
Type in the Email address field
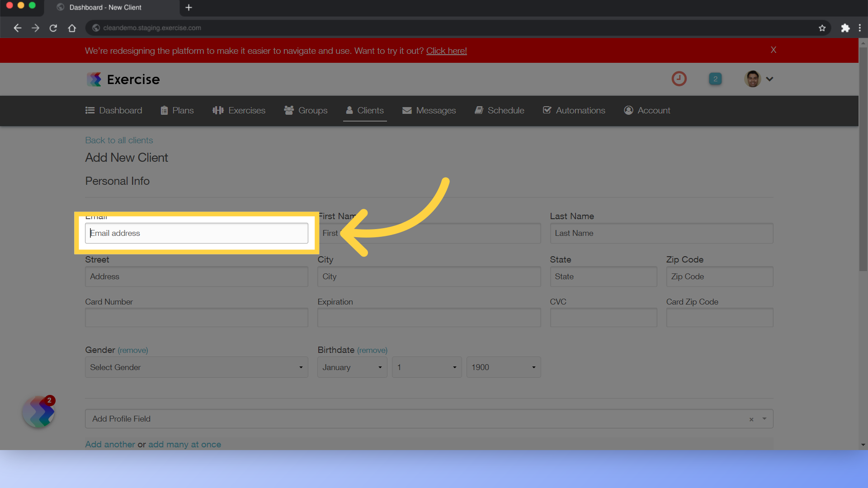[x=196, y=233]
